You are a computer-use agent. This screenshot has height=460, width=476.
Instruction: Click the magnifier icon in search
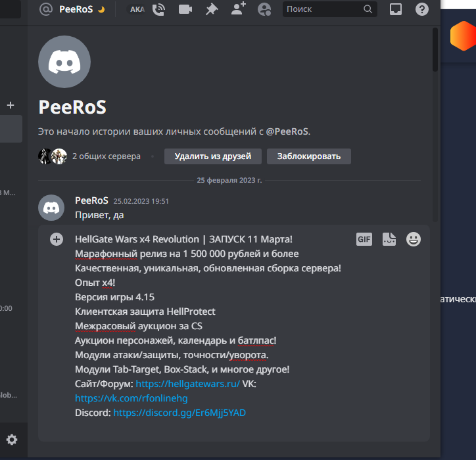pos(368,9)
